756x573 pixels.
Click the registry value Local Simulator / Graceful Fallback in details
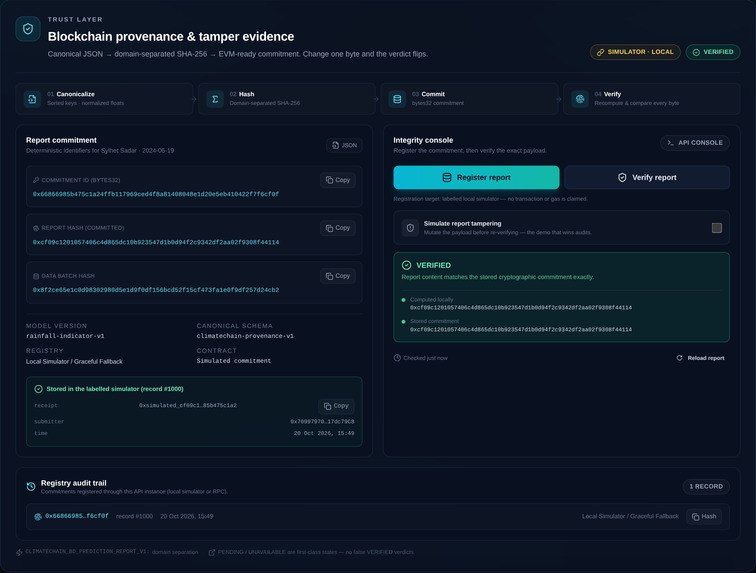click(x=74, y=361)
